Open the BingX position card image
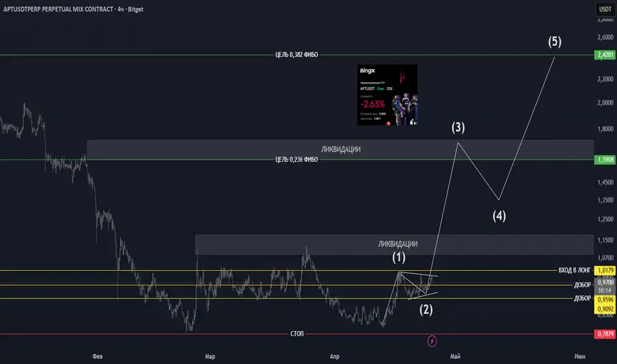617x364 pixels. click(x=387, y=95)
